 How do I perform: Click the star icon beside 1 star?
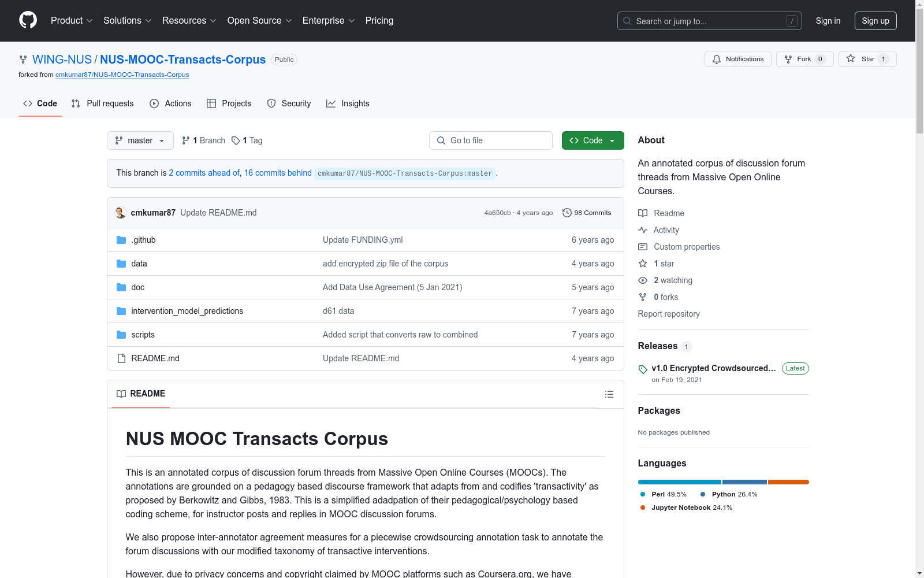tap(643, 264)
